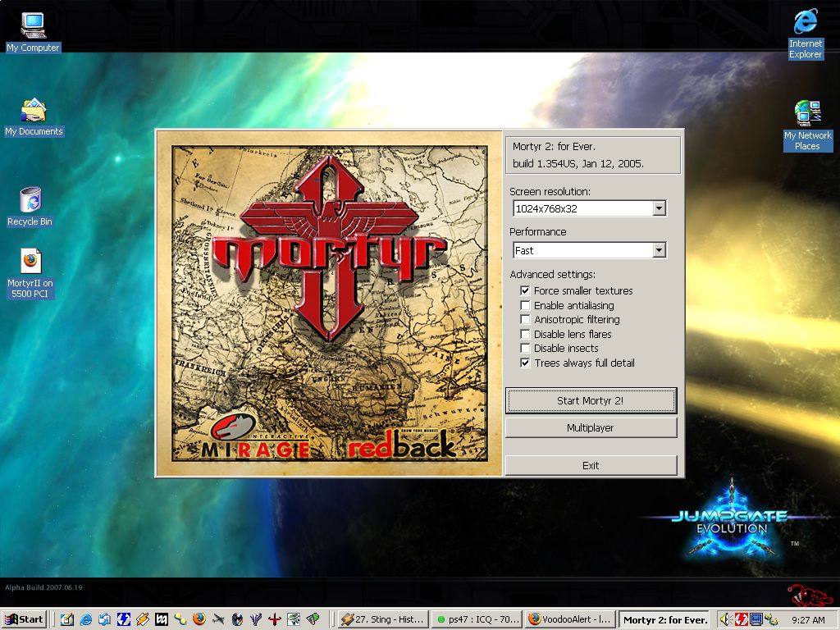Switch to the 27. Sting Winamp taskbar button

click(384, 619)
